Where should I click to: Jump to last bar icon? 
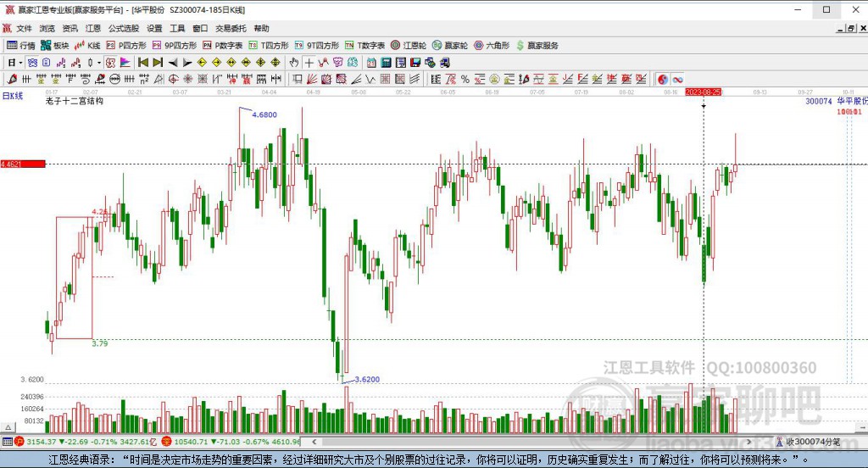pos(158,63)
